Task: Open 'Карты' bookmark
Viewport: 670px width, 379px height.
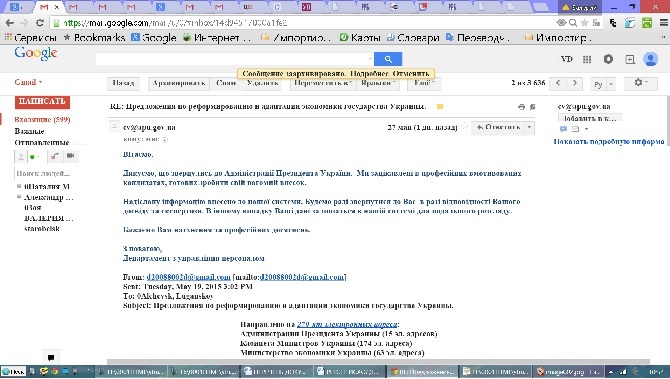Action: tap(360, 38)
